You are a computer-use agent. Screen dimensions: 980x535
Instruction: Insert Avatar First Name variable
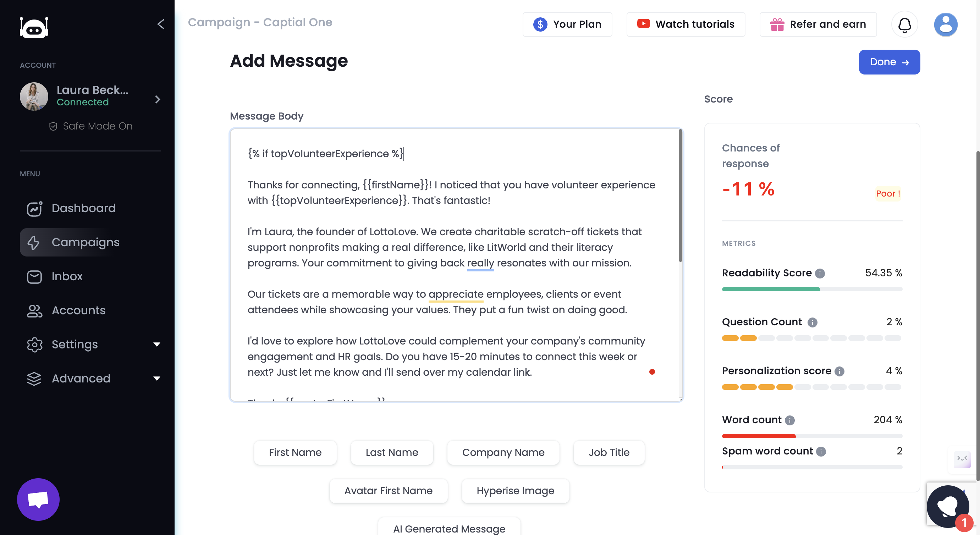click(388, 491)
